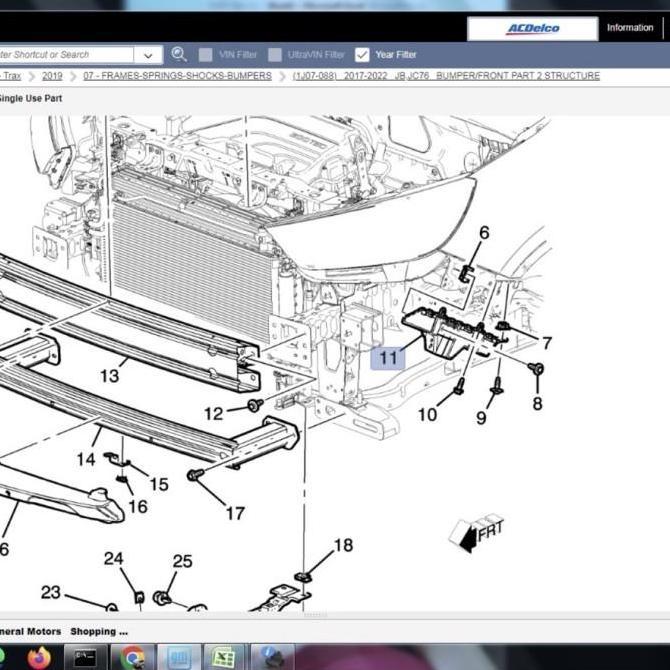Select callout number 23 on diagram
The image size is (670, 670).
pyautogui.click(x=50, y=593)
